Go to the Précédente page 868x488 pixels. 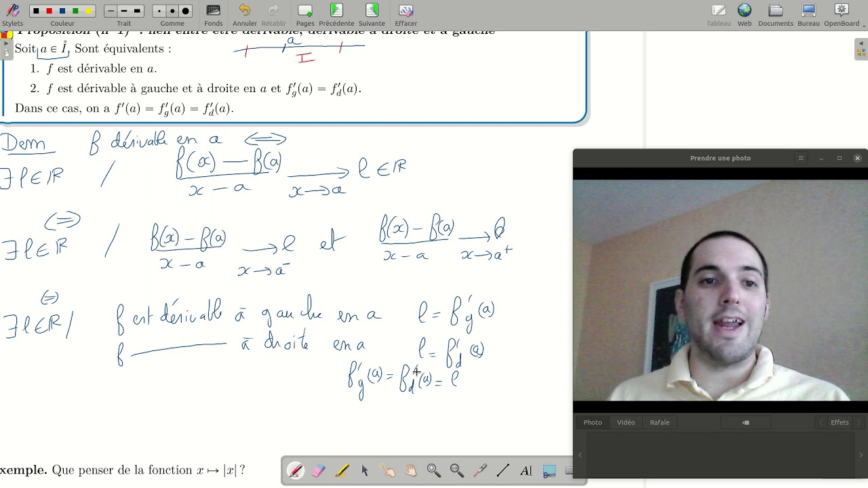pos(336,14)
